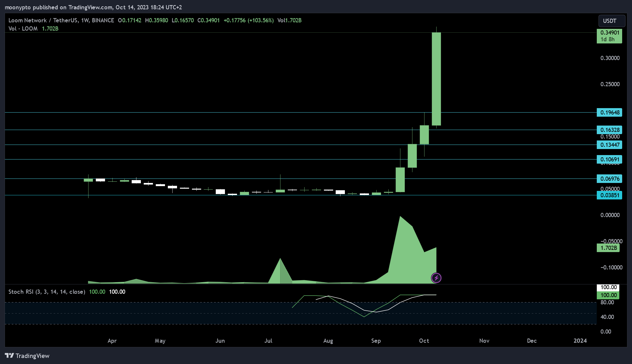Click the 0.19648 horizontal line price label

click(x=609, y=113)
